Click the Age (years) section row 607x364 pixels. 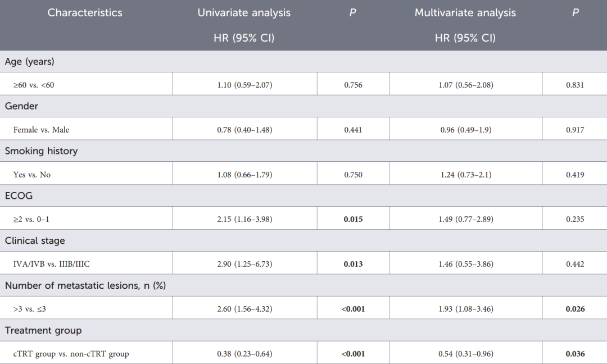click(303, 61)
